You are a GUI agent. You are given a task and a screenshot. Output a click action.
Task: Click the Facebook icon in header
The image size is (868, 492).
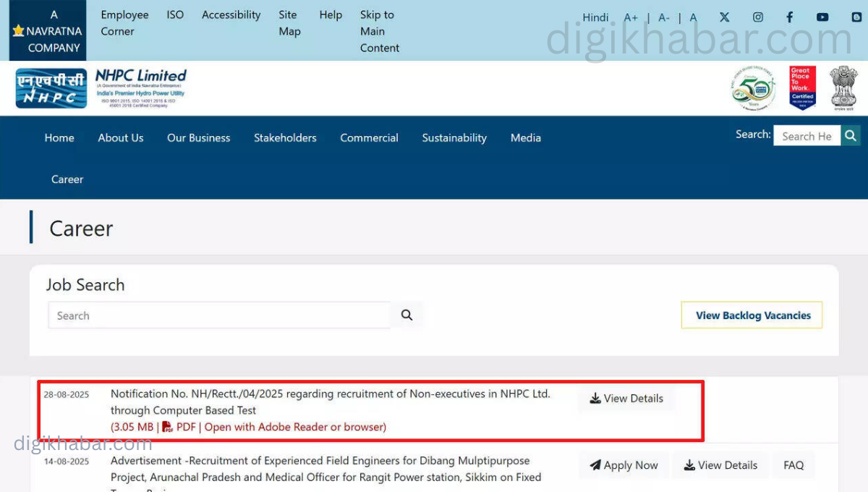(790, 17)
